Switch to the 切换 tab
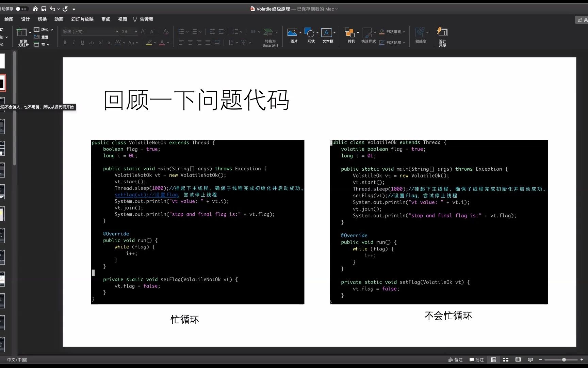This screenshot has width=588, height=368. tap(42, 19)
